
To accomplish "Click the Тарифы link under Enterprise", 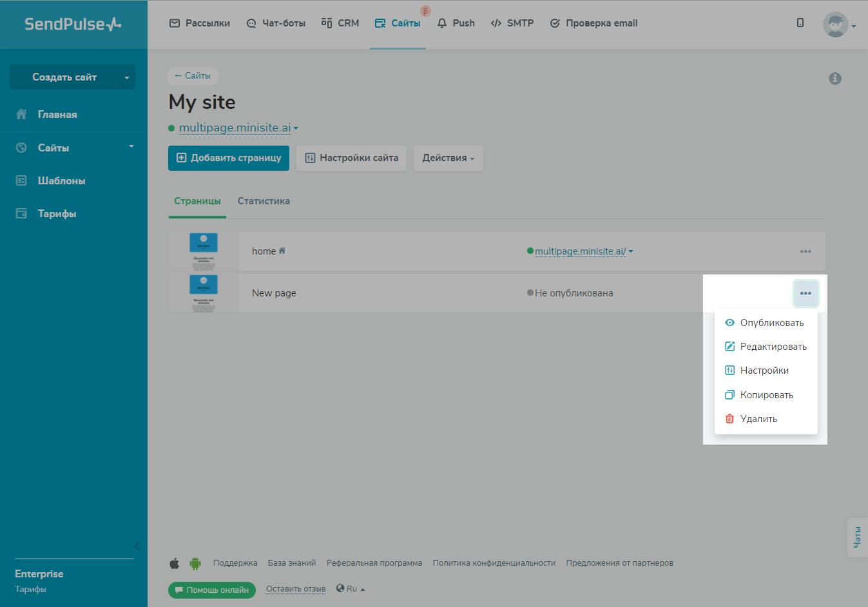I will pos(30,589).
